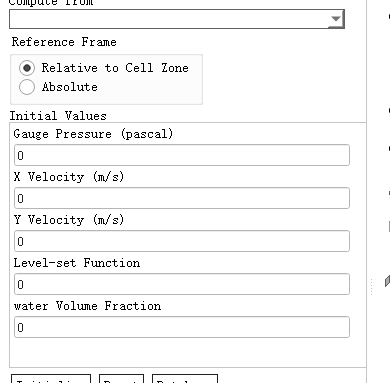This screenshot has height=383, width=390.
Task: Click the X Velocity (m/s) label
Action: coord(69,177)
